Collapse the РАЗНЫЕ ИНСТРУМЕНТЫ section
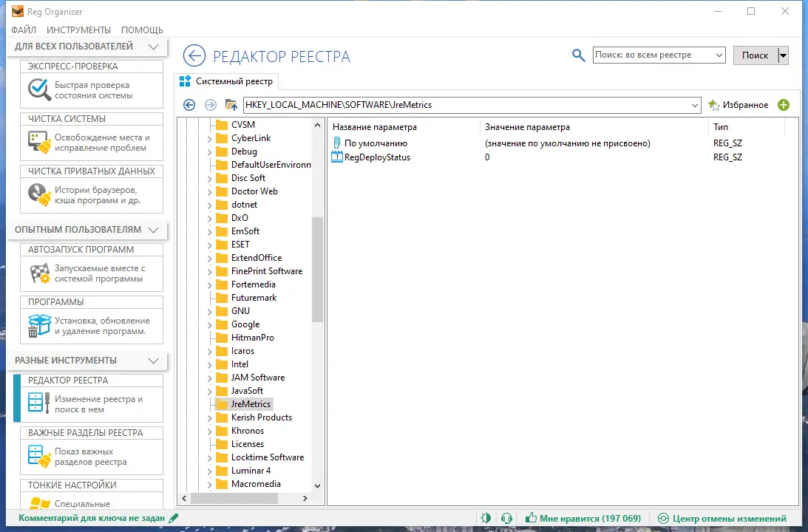This screenshot has height=532, width=808. (x=153, y=361)
